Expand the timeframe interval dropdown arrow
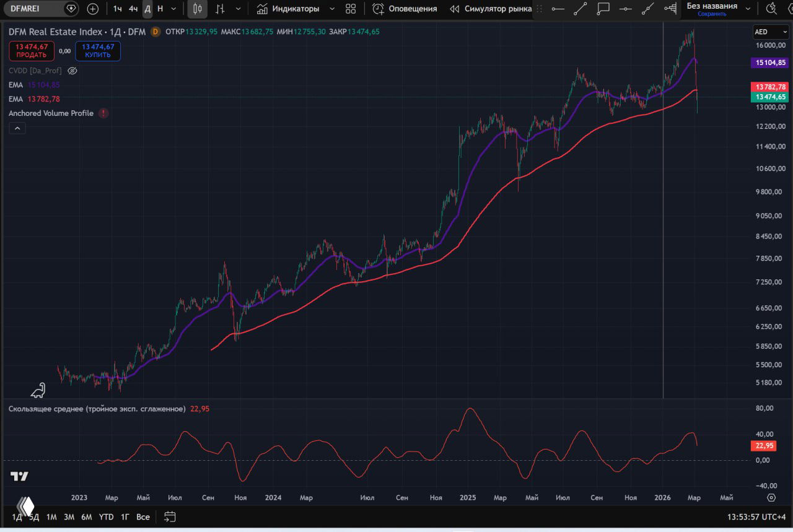This screenshot has height=532, width=793. point(173,9)
